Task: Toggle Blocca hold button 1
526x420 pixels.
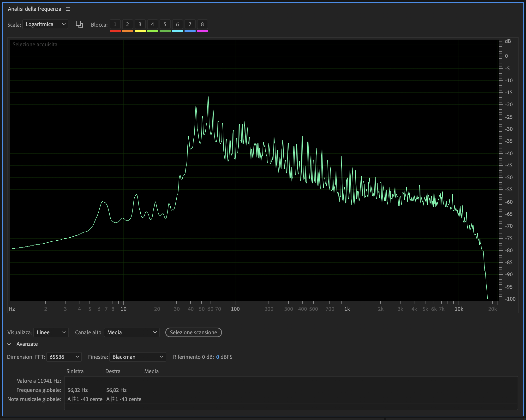Action: point(115,24)
